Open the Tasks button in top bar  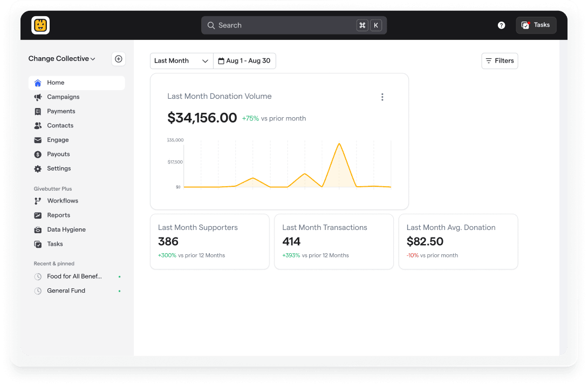tap(536, 25)
